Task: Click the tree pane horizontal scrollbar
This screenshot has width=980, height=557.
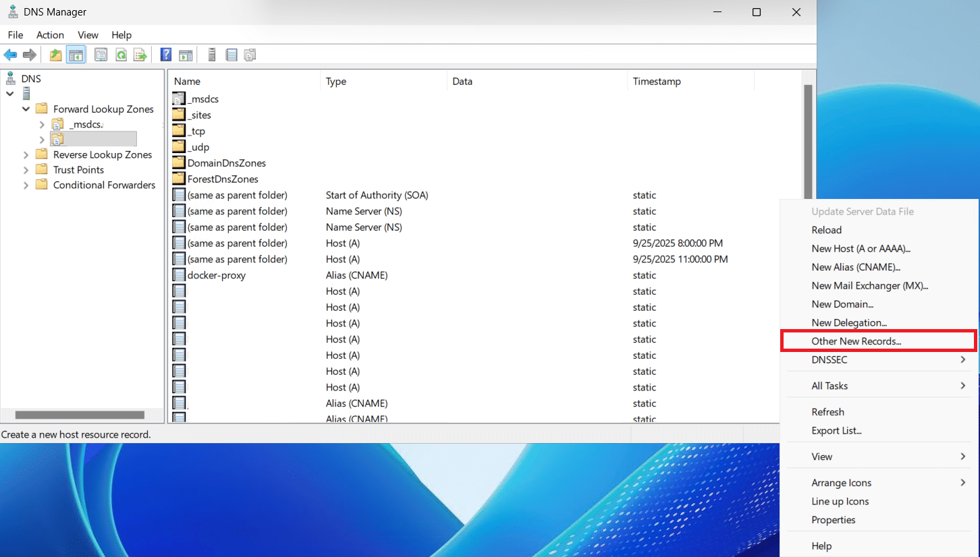Action: pos(80,415)
